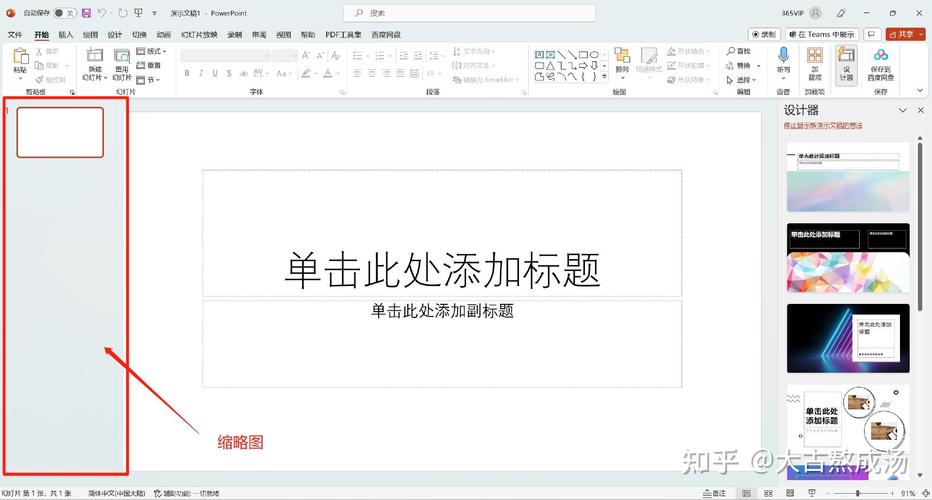932x500 pixels.
Task: Click the clear formatting icon
Action: click(x=336, y=55)
